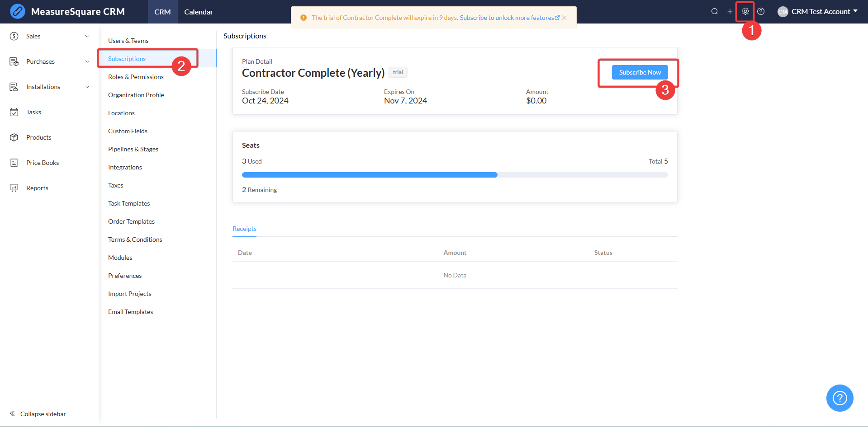The height and width of the screenshot is (427, 868).
Task: Open Custom Fields settings
Action: point(128,131)
